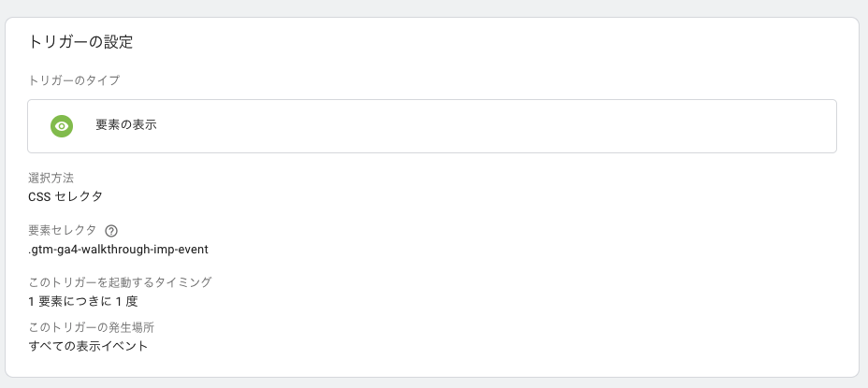The image size is (868, 388).
Task: Click the .gtm-ga4-walkthrough-imp-event selector value
Action: pos(119,250)
